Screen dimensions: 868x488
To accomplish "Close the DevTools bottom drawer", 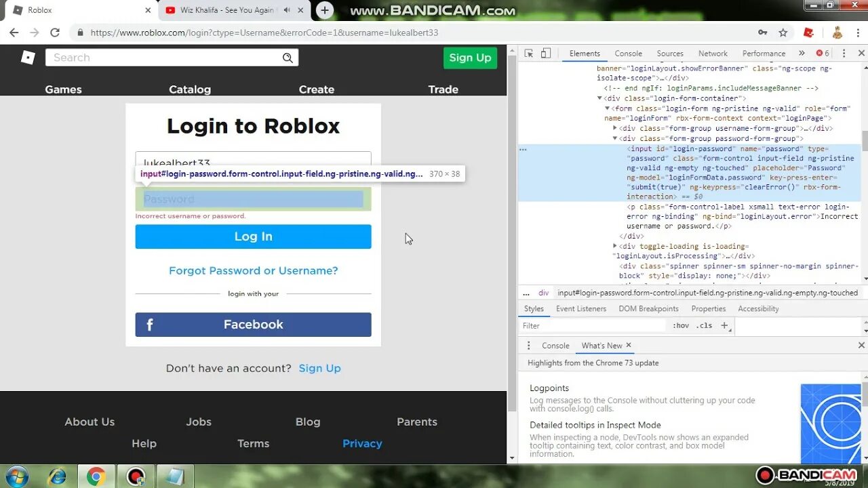I will [x=861, y=346].
